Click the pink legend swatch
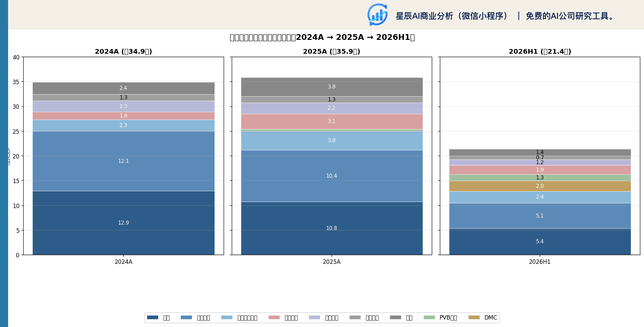 pyautogui.click(x=274, y=318)
